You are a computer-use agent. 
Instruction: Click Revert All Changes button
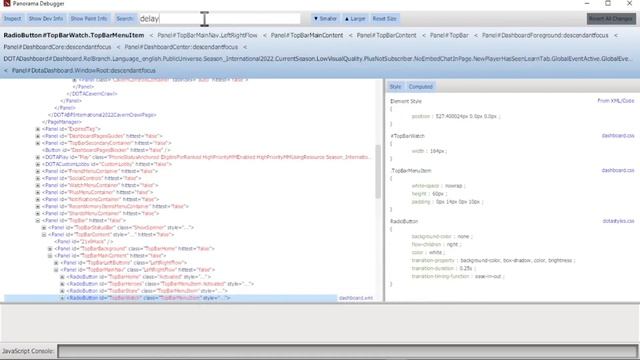pyautogui.click(x=611, y=19)
